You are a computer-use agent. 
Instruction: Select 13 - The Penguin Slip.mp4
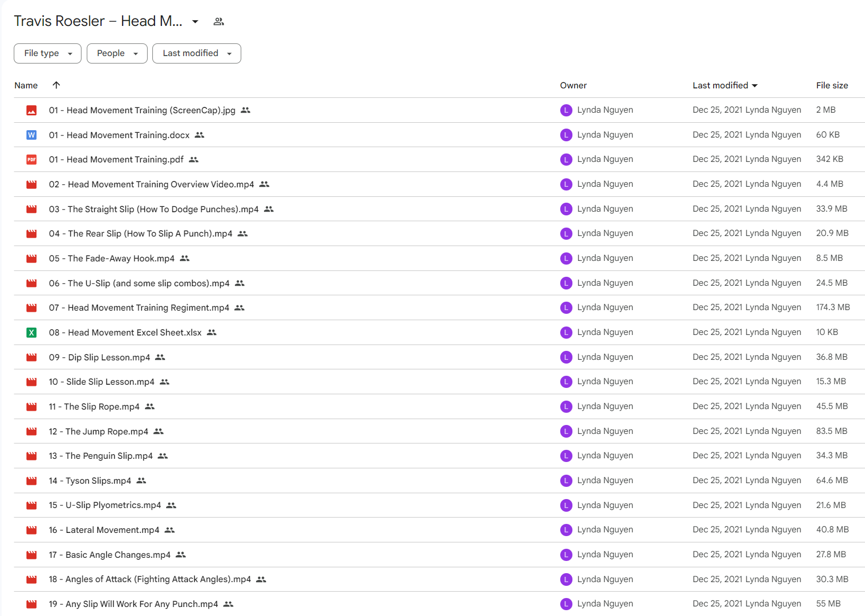(x=101, y=456)
